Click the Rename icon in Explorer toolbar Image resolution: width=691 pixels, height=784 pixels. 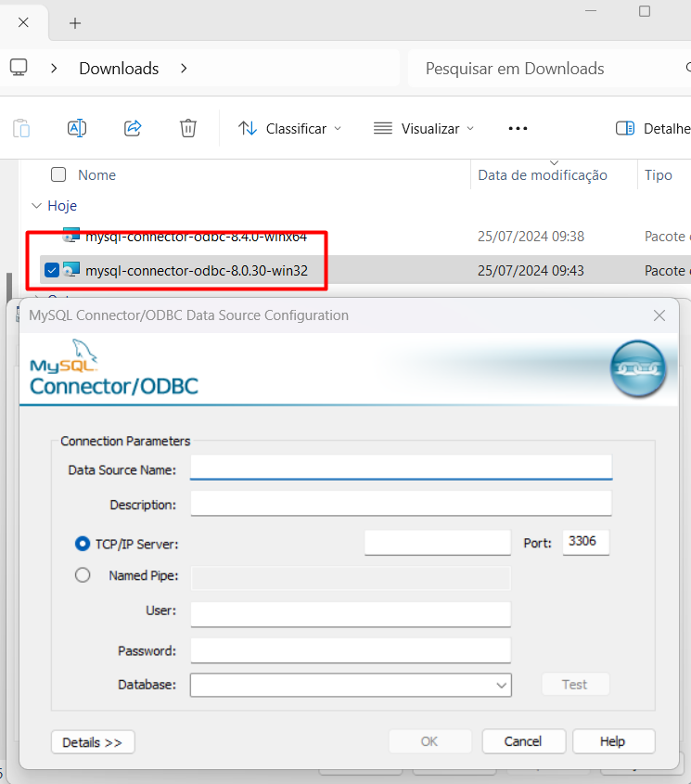pyautogui.click(x=77, y=128)
